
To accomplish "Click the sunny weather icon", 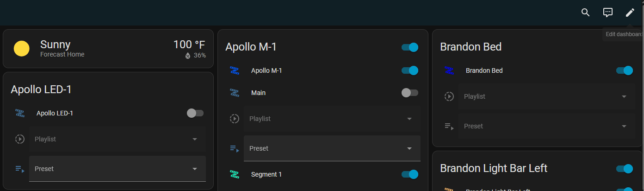I will [22, 49].
